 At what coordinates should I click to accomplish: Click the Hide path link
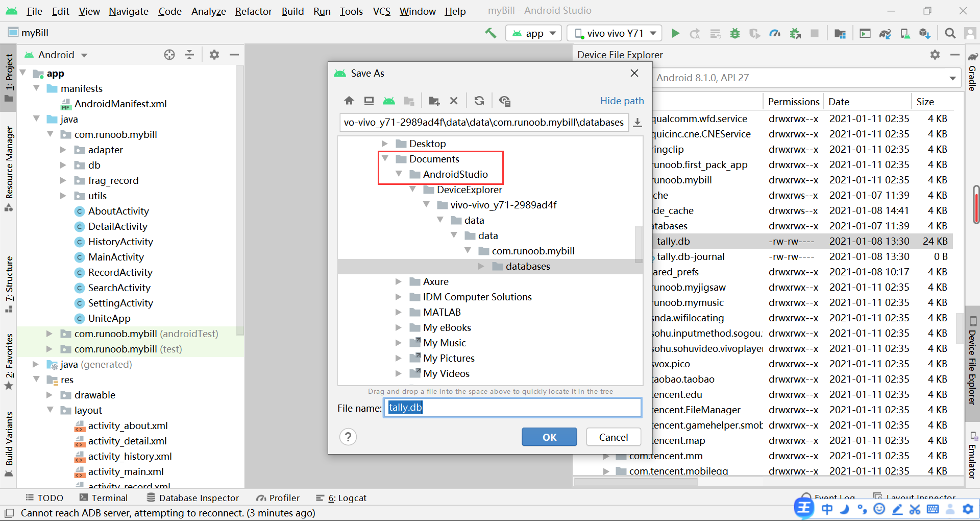pos(622,101)
